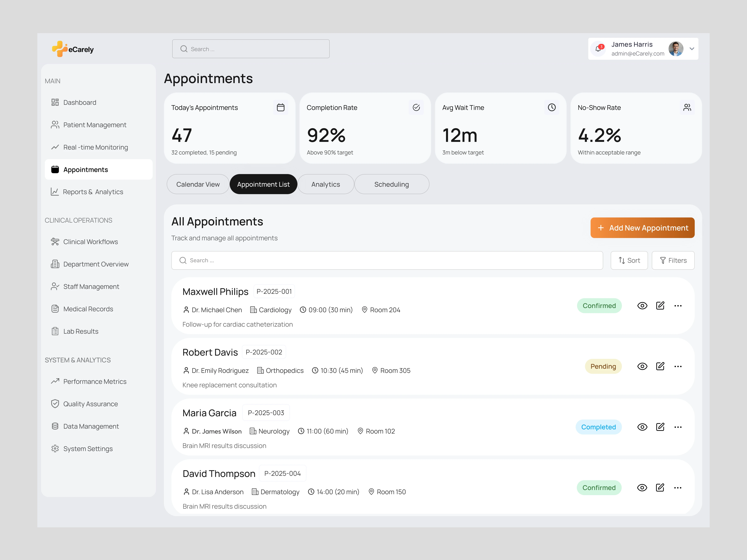
Task: Switch to the Calendar View tab
Action: tap(198, 184)
